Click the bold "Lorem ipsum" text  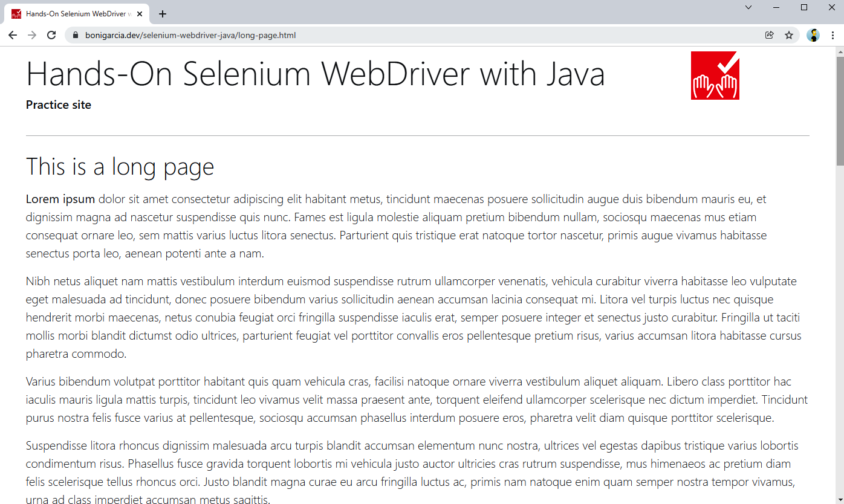pos(60,199)
